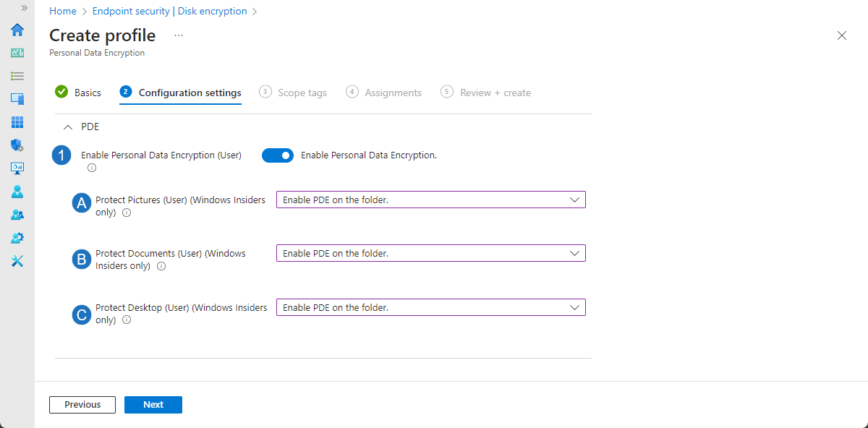
Task: Open Endpoint security shield icon
Action: click(x=17, y=145)
